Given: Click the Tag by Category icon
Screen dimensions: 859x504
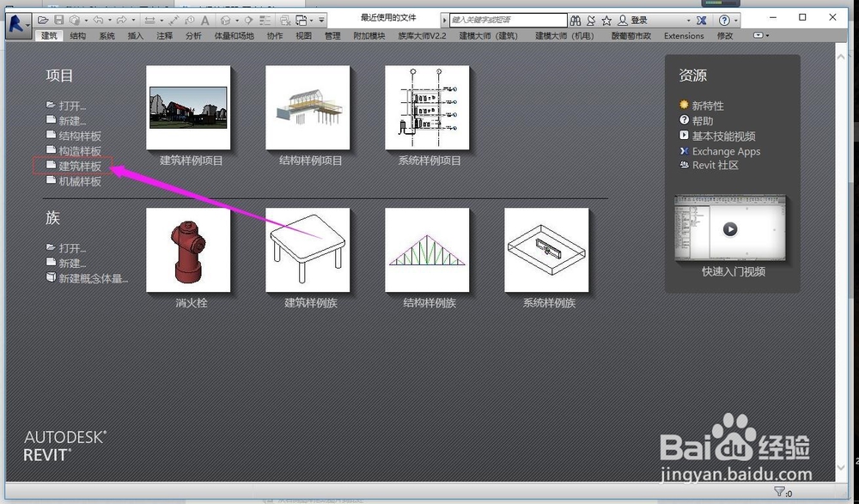Looking at the screenshot, I should pyautogui.click(x=190, y=21).
